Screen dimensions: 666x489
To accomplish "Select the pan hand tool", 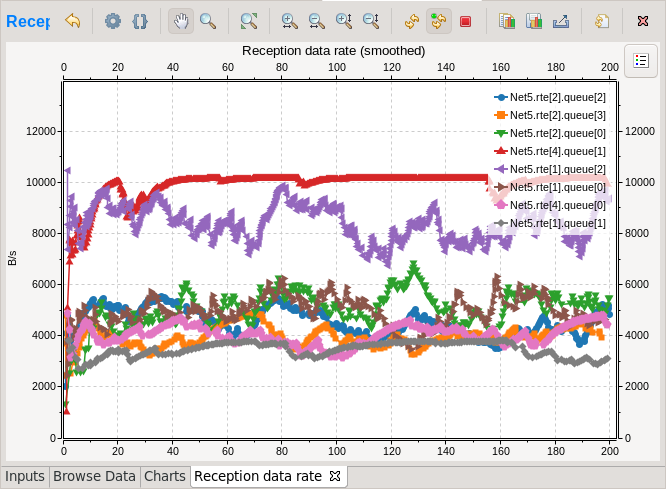I will [181, 21].
